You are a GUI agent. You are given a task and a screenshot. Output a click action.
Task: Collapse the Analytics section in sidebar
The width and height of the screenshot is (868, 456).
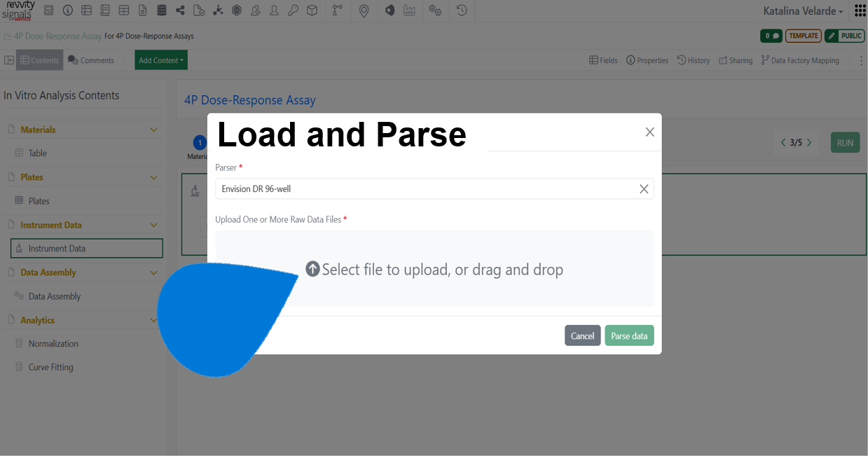pyautogui.click(x=154, y=320)
